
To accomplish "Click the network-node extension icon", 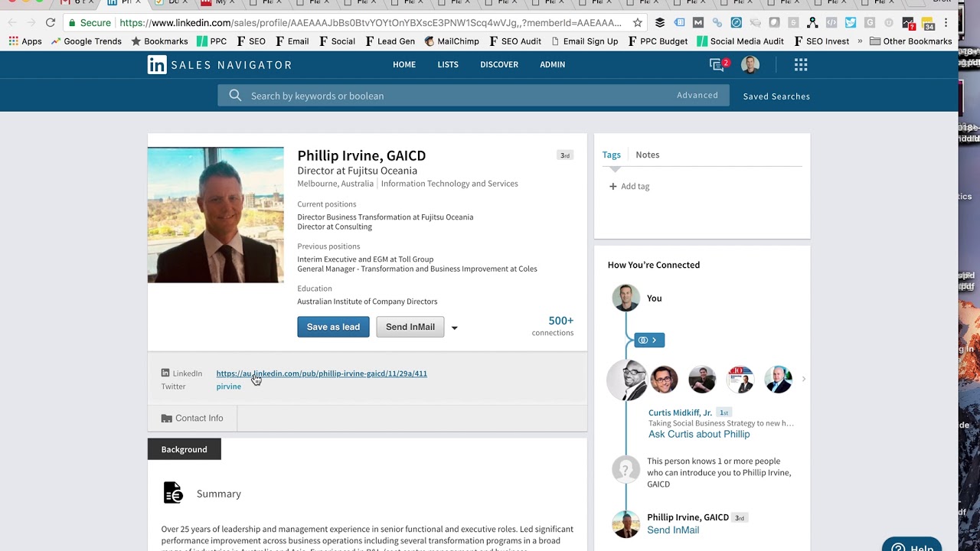I will coord(812,23).
